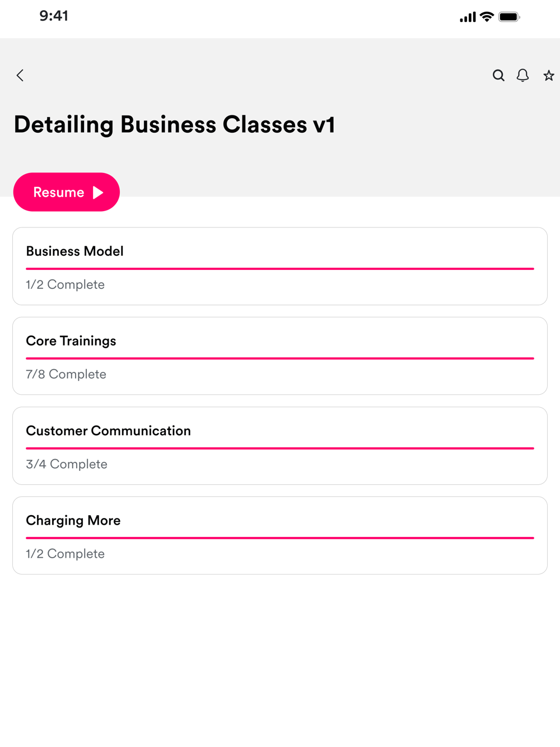This screenshot has height=747, width=560.
Task: Tap the cellular signal bars icon
Action: [x=468, y=17]
